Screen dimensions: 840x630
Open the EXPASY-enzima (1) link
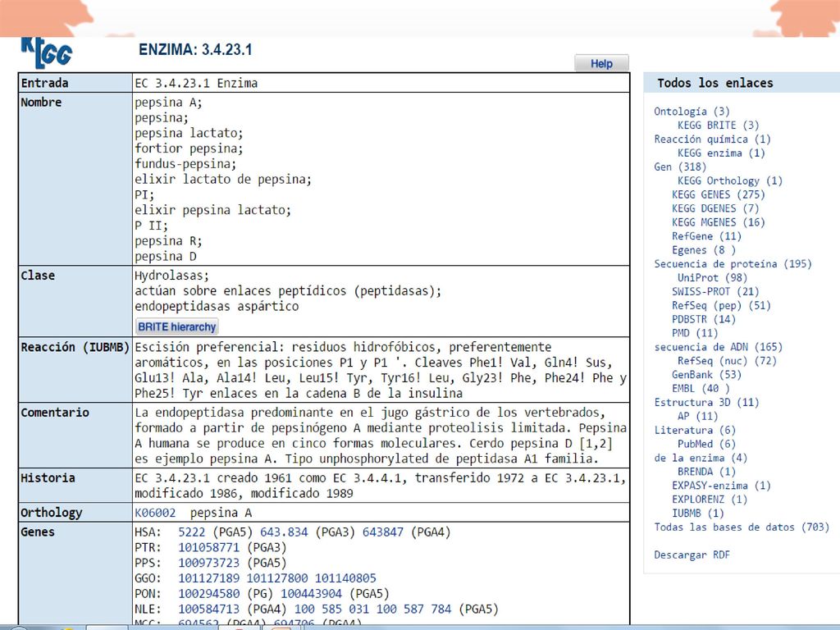coord(721,486)
